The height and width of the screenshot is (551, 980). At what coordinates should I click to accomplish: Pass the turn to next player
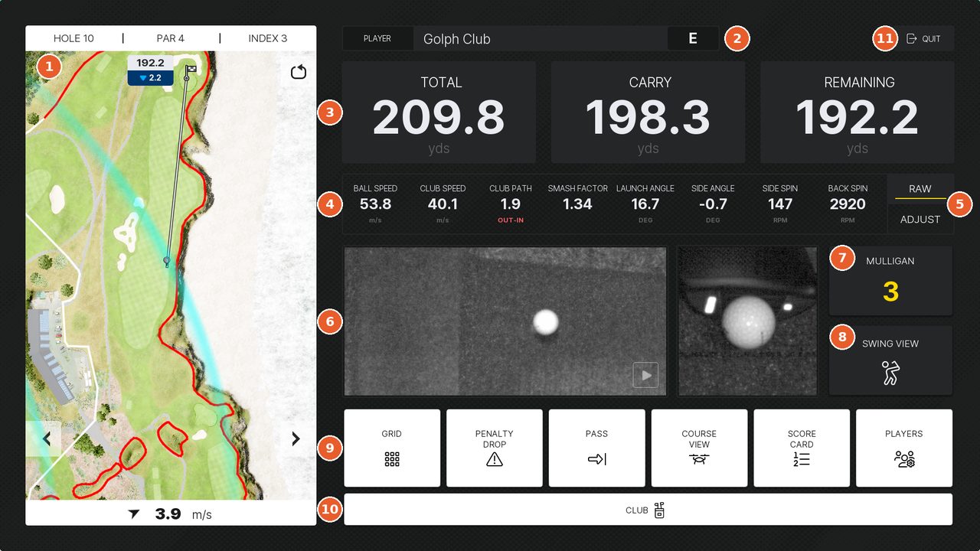click(x=597, y=448)
